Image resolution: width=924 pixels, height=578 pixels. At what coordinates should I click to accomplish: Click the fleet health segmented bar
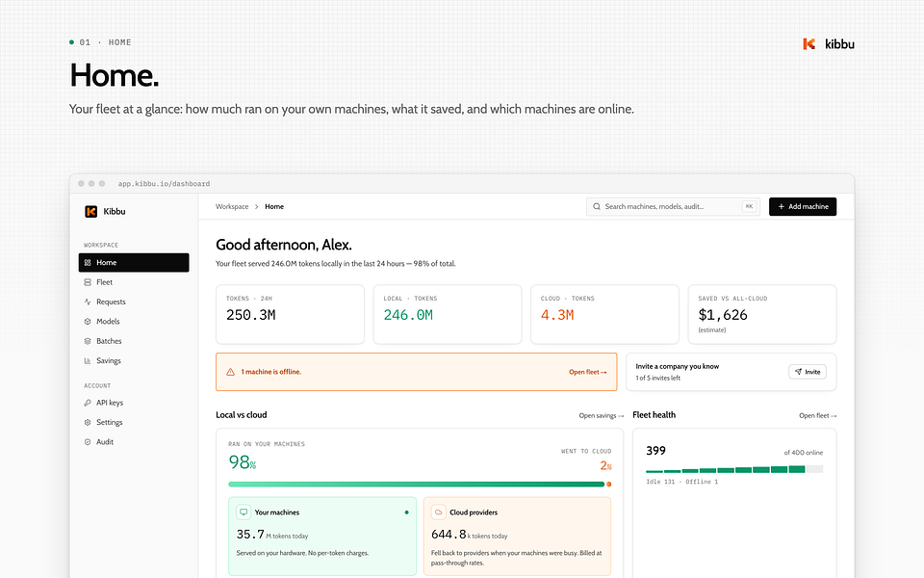(734, 469)
